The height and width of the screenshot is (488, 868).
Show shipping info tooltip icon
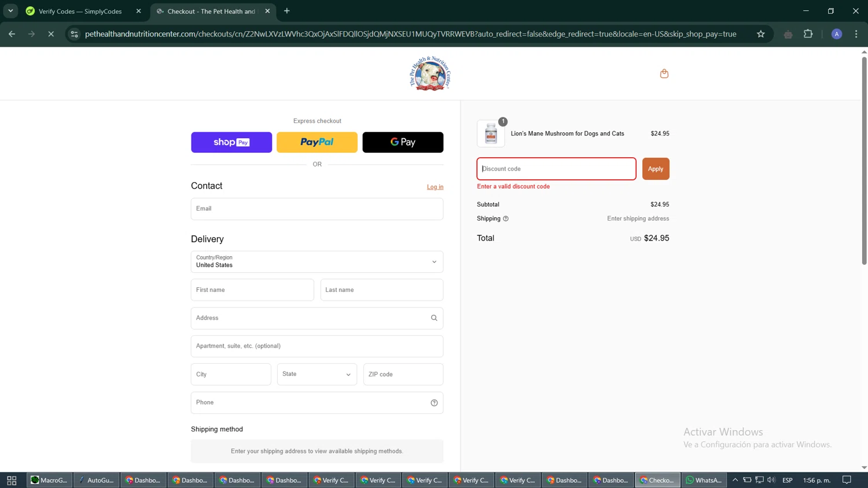click(506, 219)
